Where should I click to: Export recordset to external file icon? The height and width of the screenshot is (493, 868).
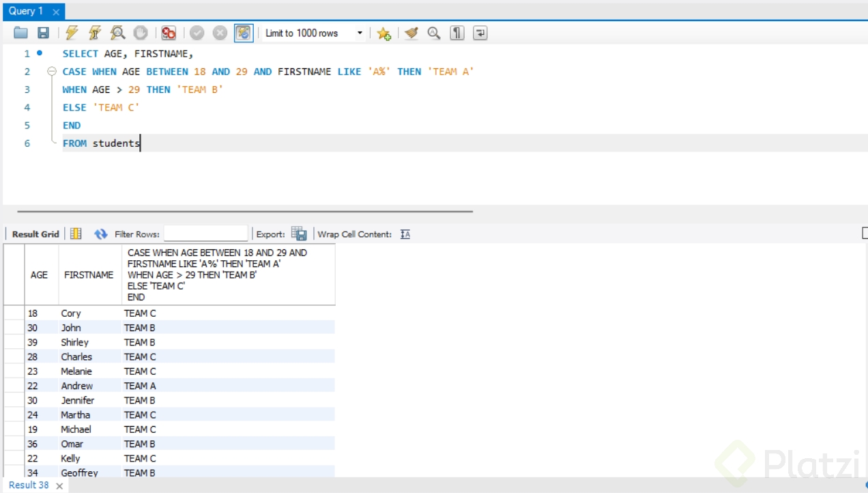click(299, 234)
